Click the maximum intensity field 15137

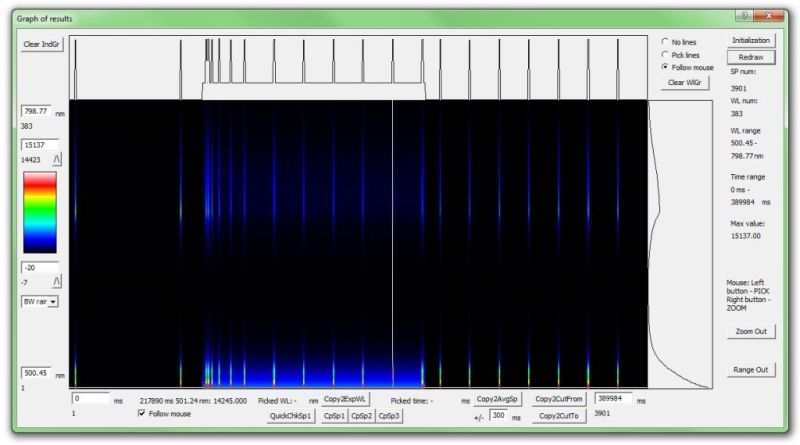click(40, 145)
